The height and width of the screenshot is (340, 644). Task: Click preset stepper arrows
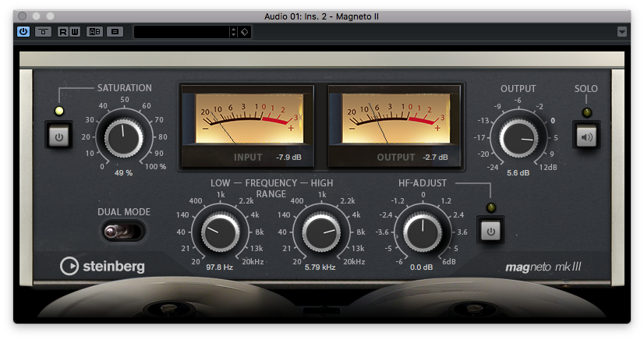[233, 32]
